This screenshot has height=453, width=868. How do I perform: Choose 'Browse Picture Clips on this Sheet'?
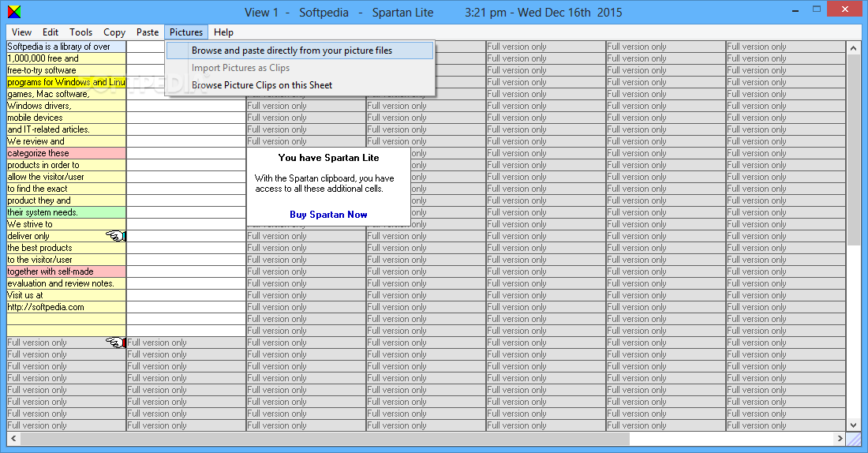(300, 84)
